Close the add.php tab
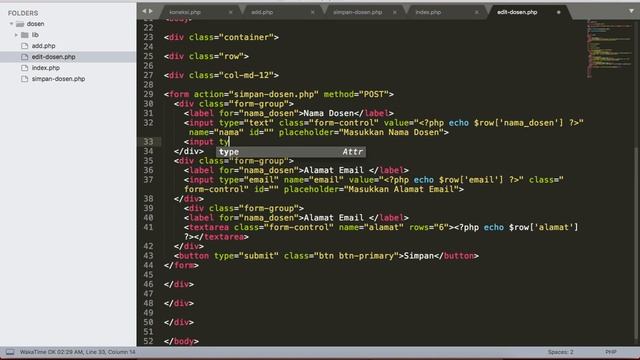 (313, 12)
